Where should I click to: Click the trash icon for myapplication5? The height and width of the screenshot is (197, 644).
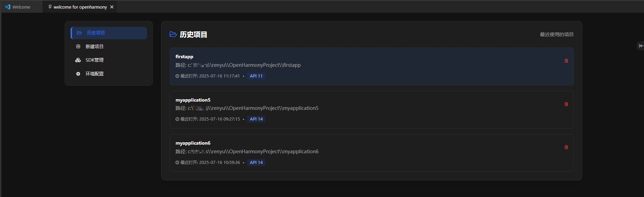coord(566,104)
